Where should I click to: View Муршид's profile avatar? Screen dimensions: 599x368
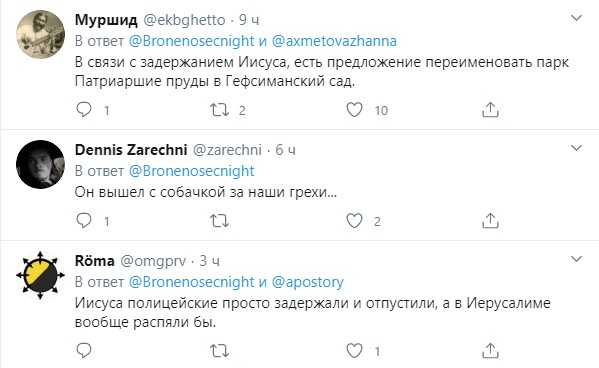40,34
